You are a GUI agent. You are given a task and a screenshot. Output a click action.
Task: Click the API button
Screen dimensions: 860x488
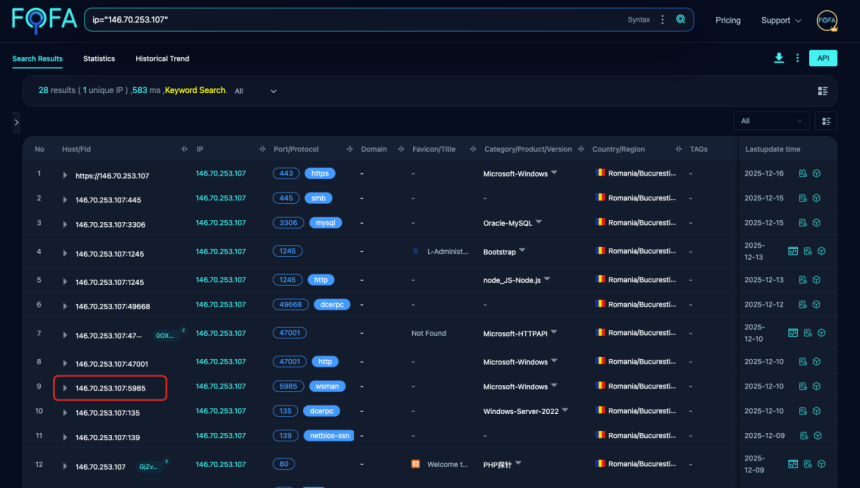click(823, 58)
